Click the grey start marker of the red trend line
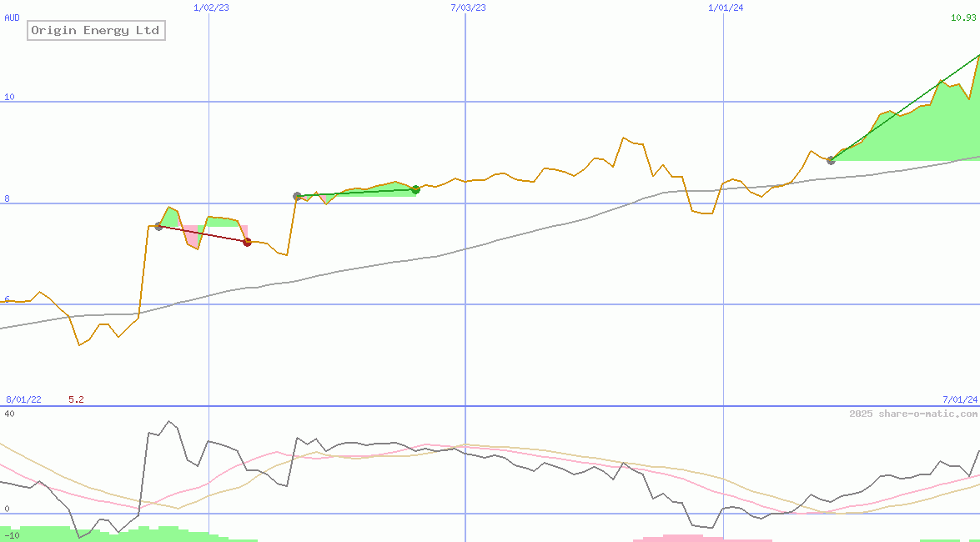Viewport: 980px width, 542px height. [158, 226]
